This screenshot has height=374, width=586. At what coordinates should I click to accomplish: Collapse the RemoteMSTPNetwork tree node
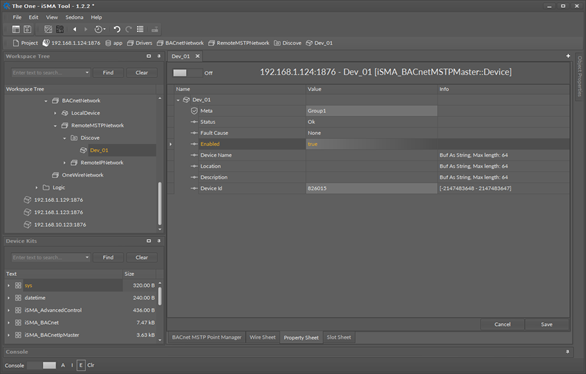[x=55, y=126]
